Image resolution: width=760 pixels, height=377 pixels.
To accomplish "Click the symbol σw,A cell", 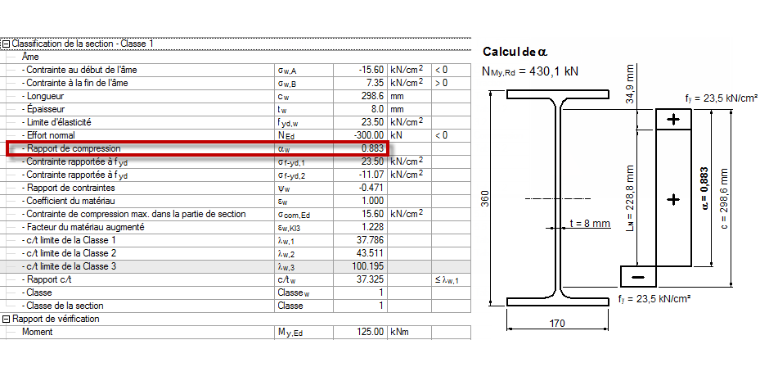I will (304, 70).
